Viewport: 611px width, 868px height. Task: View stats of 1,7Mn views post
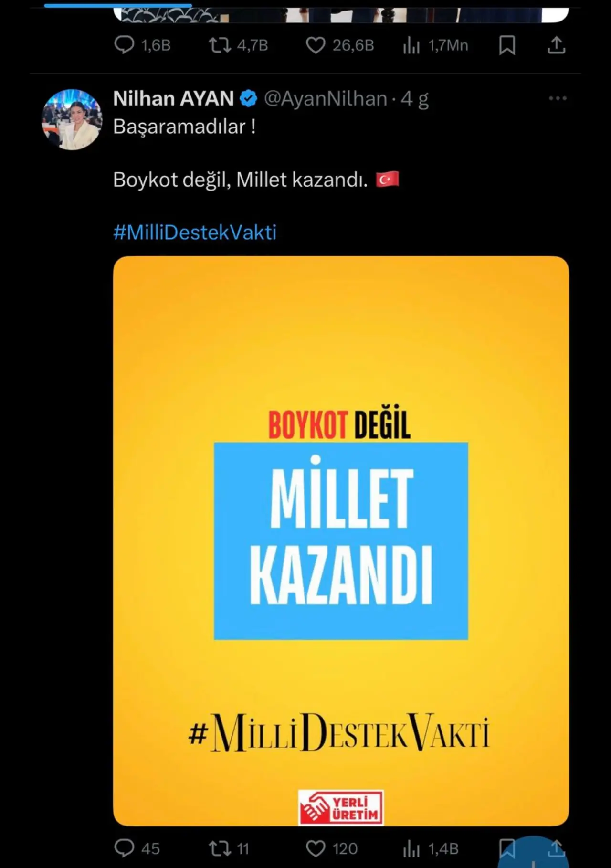point(435,45)
